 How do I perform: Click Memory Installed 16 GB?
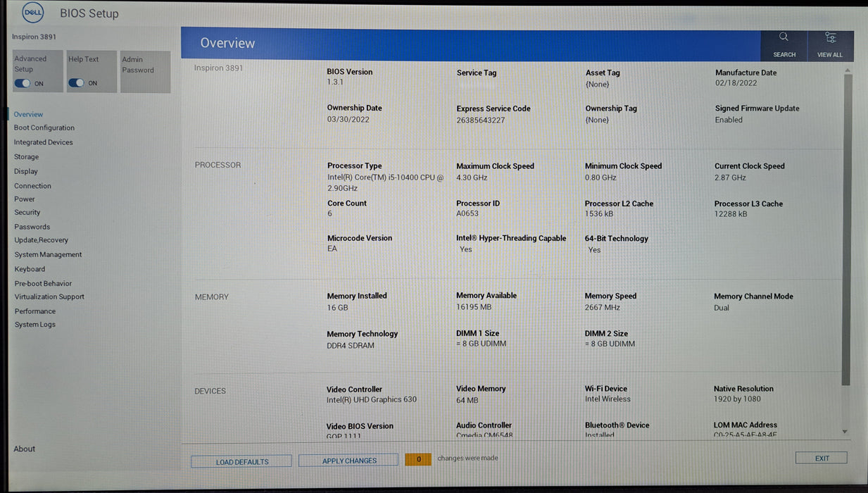337,308
